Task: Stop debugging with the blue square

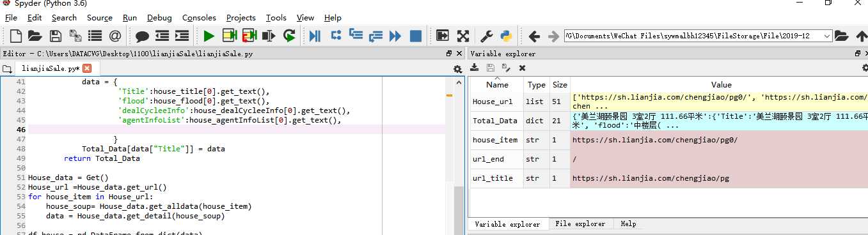Action: (416, 36)
